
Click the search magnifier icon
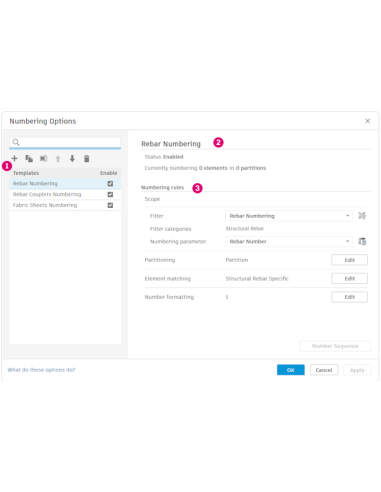16,142
